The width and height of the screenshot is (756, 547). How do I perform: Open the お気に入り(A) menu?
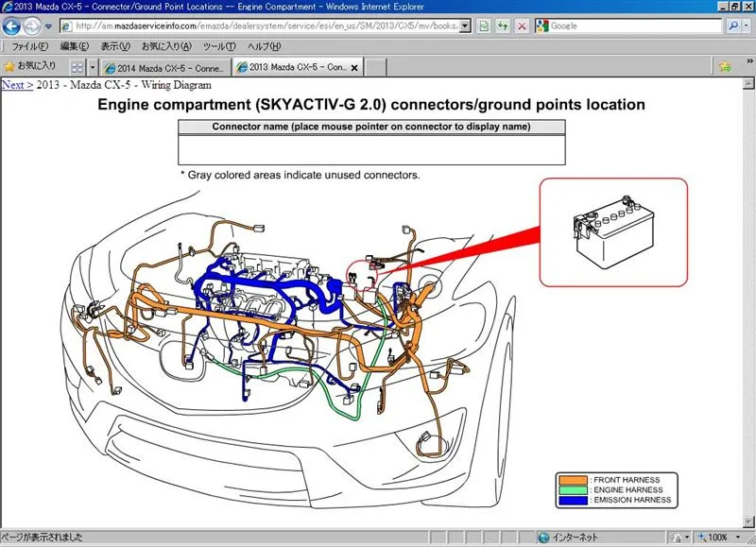(x=166, y=46)
